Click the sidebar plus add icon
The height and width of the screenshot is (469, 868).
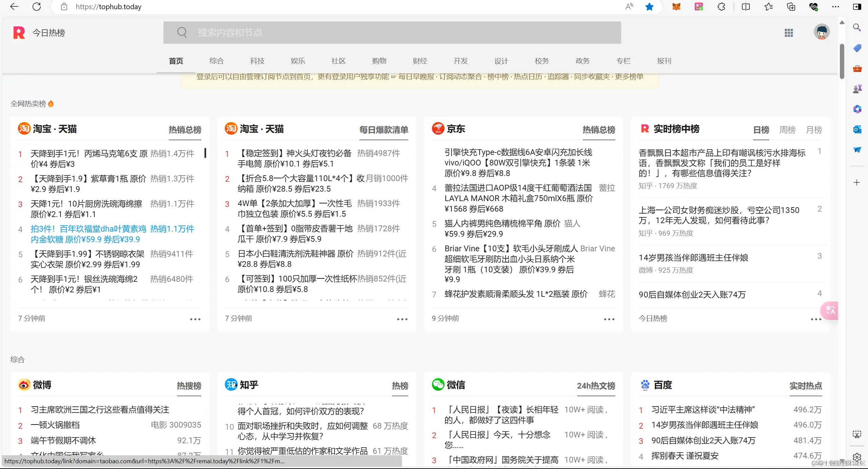[x=857, y=182]
